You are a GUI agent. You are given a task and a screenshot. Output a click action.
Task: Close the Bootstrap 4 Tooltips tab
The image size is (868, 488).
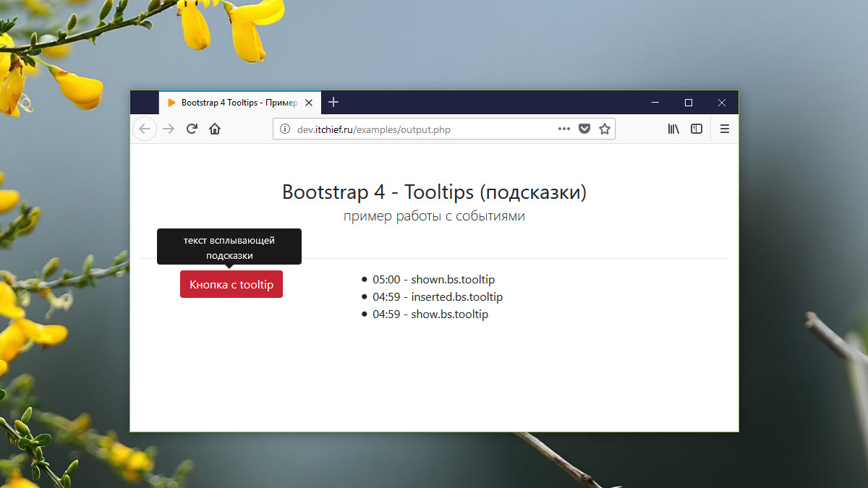tap(309, 103)
